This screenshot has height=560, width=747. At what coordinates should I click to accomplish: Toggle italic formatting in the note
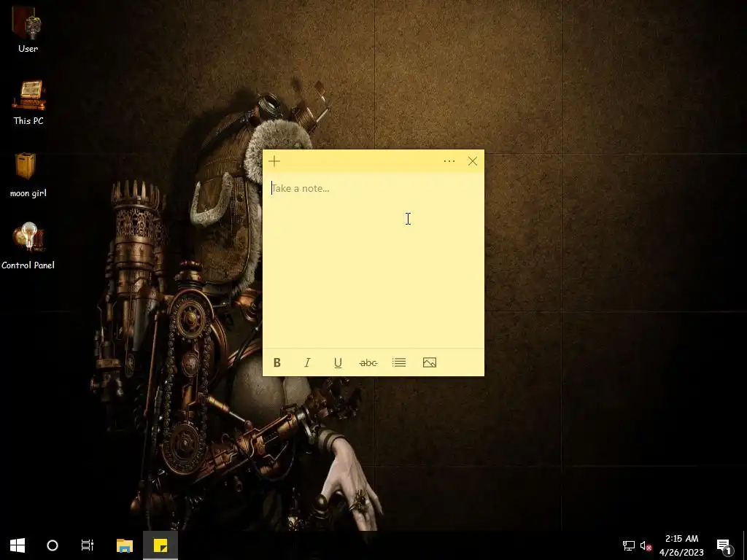pos(307,363)
